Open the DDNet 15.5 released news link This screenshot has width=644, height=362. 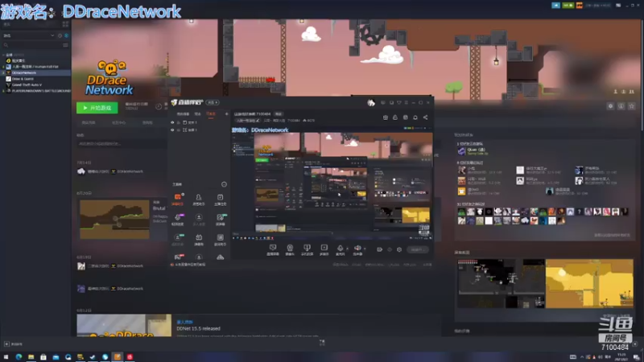[198, 328]
